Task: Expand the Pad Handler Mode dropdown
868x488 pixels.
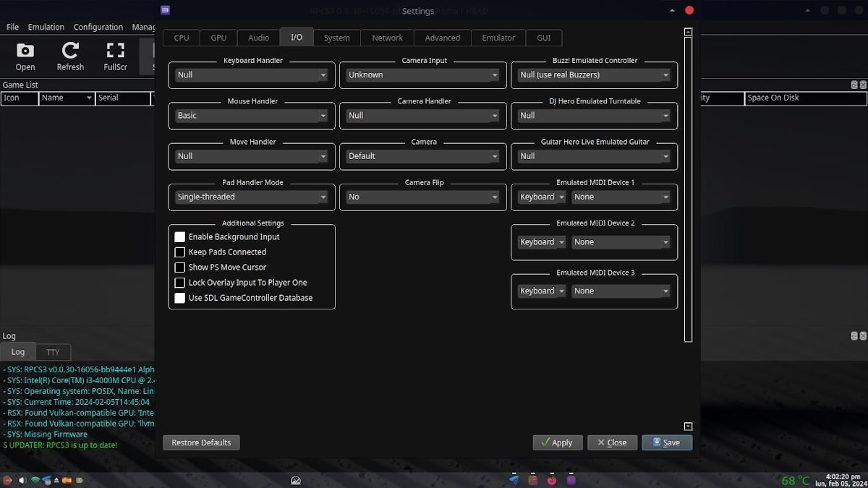Action: (x=252, y=197)
